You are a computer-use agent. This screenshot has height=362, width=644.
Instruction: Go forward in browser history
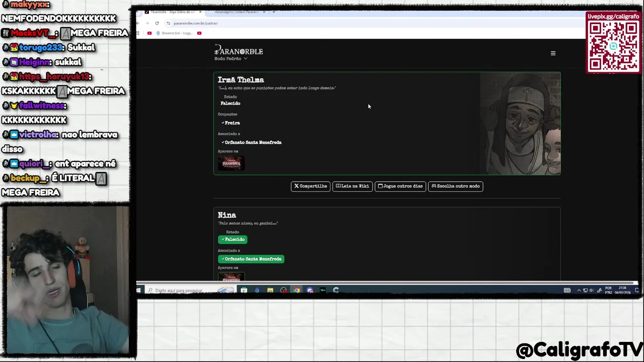[x=147, y=23]
